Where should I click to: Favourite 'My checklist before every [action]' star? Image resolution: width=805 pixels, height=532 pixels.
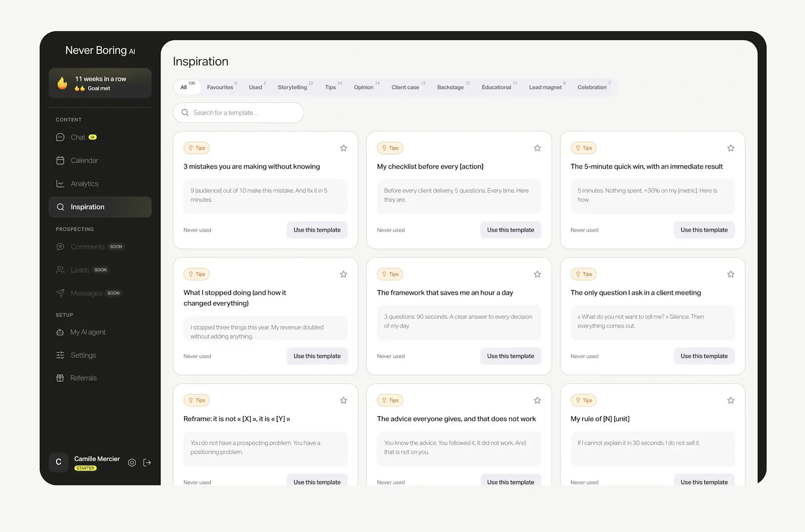537,148
